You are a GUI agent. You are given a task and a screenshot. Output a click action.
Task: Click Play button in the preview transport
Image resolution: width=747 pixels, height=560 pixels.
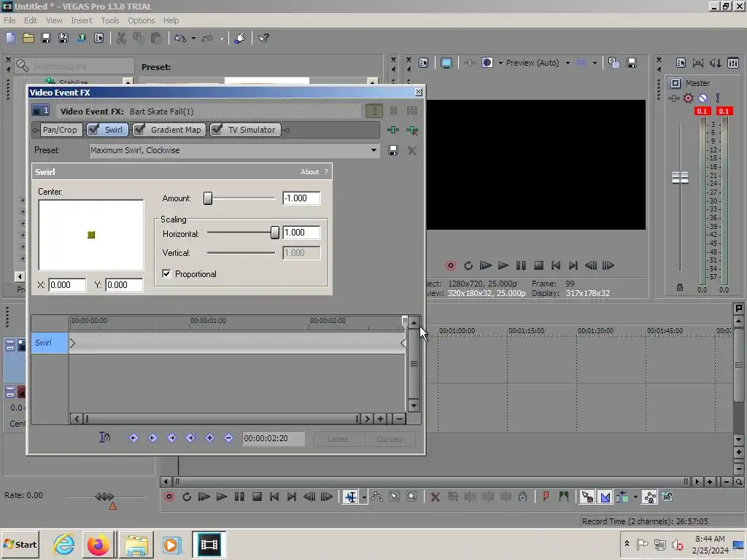click(503, 265)
